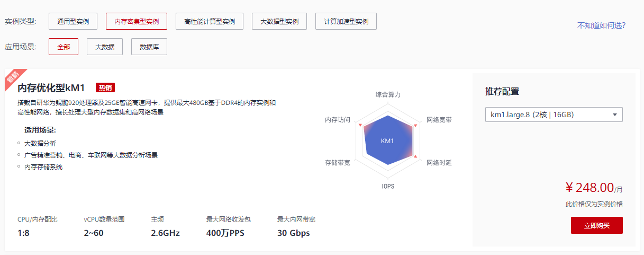
Task: Click the 1:8 CPU/memory ratio value
Action: coord(24,233)
